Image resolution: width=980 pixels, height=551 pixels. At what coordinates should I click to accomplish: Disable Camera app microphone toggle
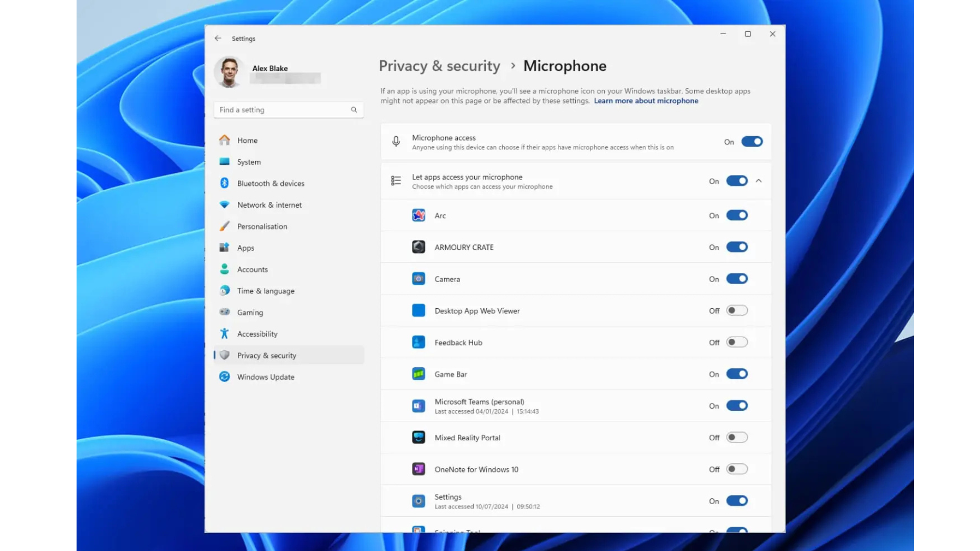(737, 279)
